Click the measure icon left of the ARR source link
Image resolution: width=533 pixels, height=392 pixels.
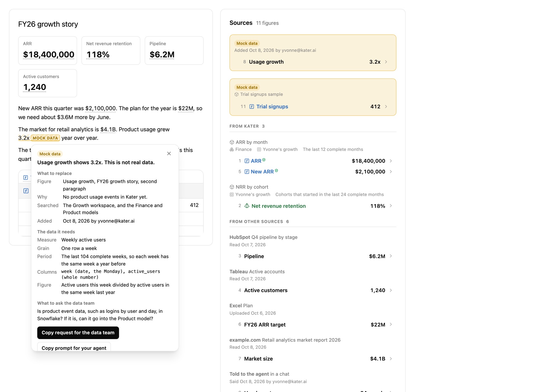[x=247, y=161]
